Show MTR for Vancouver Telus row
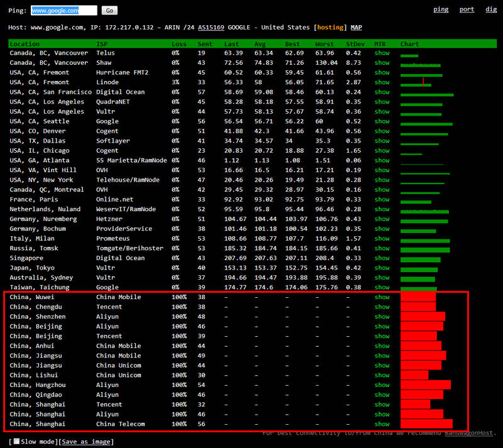 (382, 53)
